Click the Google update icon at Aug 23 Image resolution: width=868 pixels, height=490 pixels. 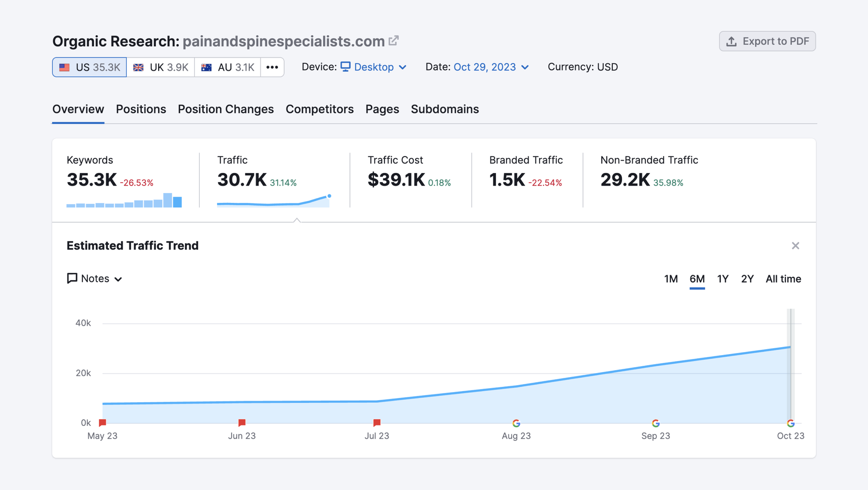point(516,423)
